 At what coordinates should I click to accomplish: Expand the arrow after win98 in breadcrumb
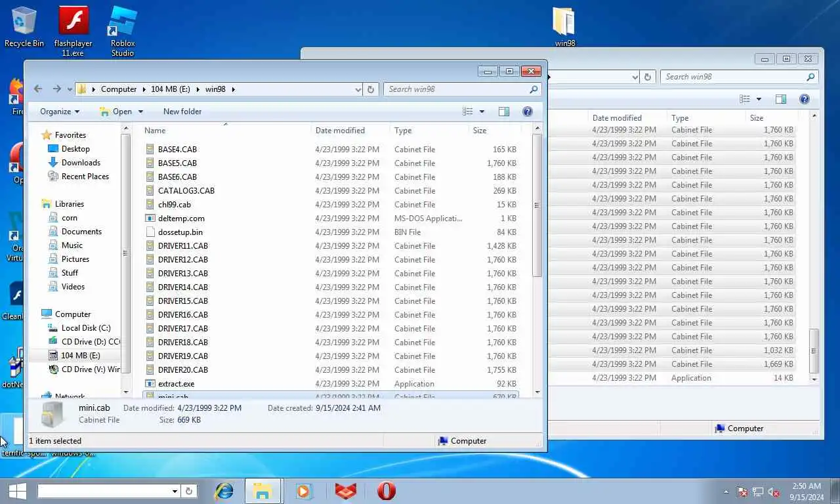coord(233,89)
